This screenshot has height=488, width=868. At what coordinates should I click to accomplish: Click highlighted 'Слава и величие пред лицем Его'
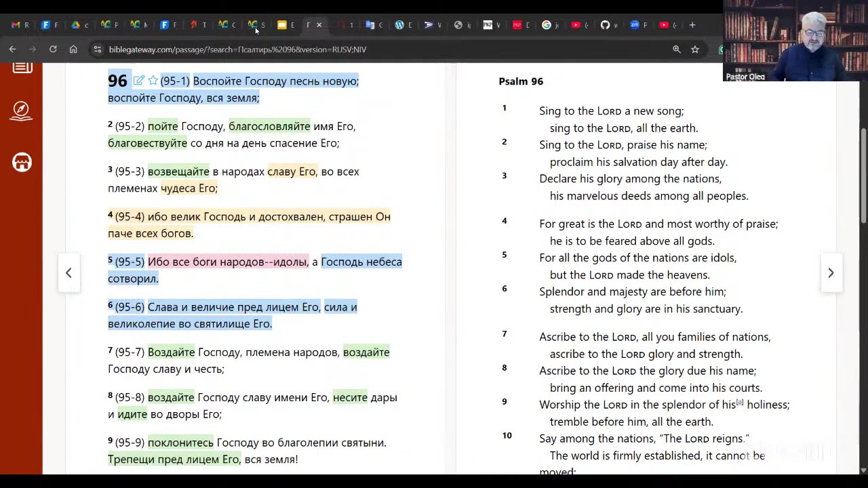pyautogui.click(x=233, y=307)
